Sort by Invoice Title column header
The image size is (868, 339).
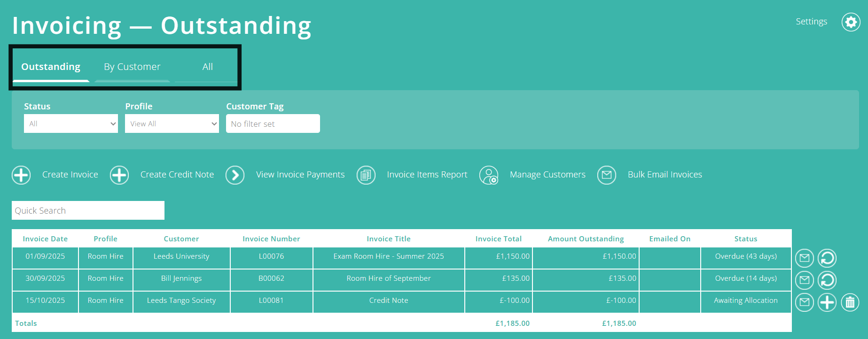pos(389,239)
